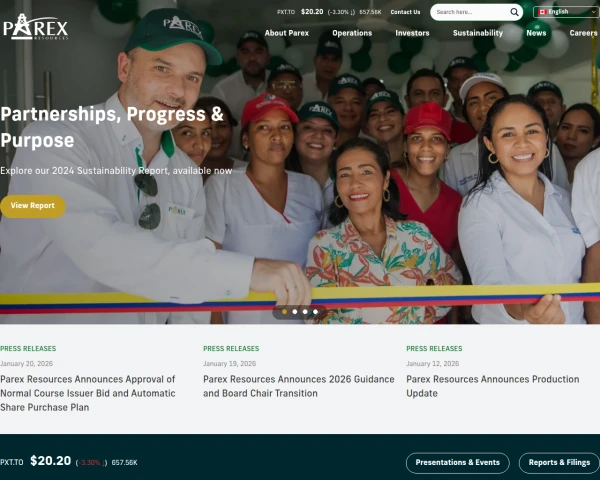Expand the Sustainability menu
This screenshot has width=600, height=480.
pyautogui.click(x=478, y=33)
